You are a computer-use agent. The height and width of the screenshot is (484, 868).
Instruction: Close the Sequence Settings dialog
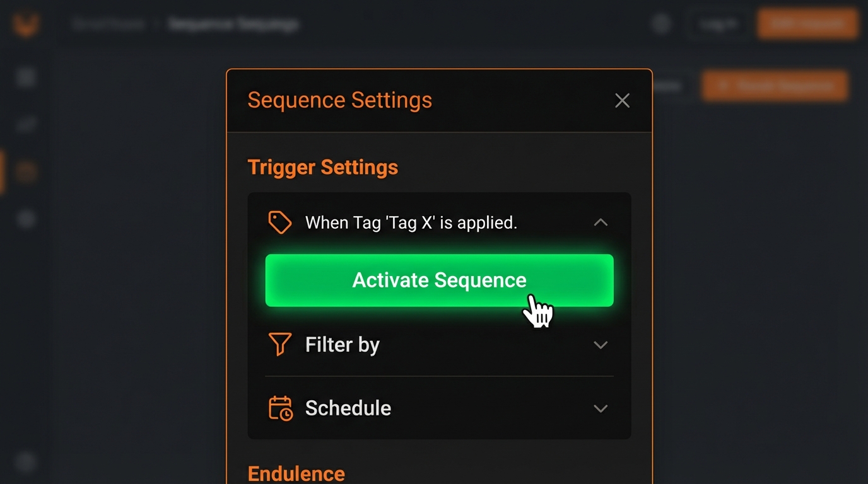tap(622, 100)
